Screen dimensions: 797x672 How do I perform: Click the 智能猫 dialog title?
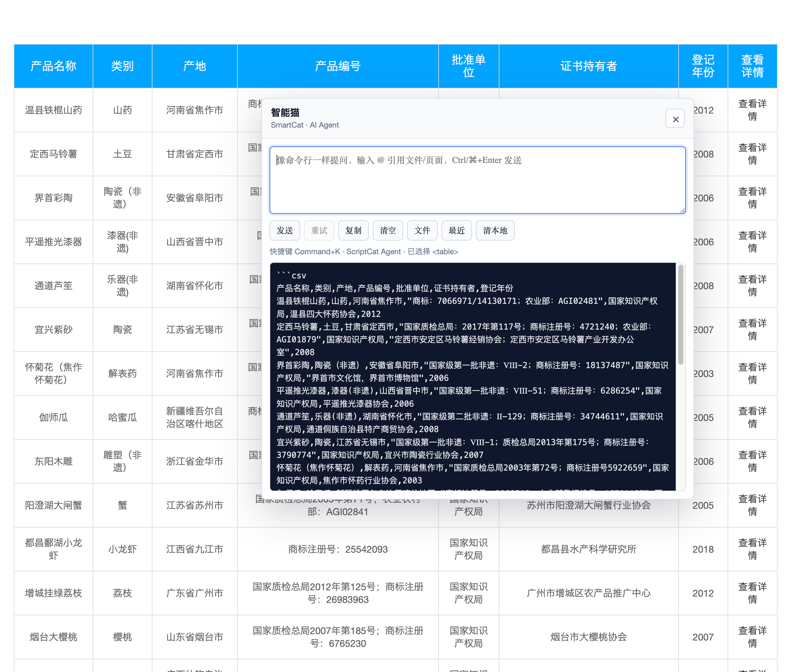pyautogui.click(x=285, y=112)
